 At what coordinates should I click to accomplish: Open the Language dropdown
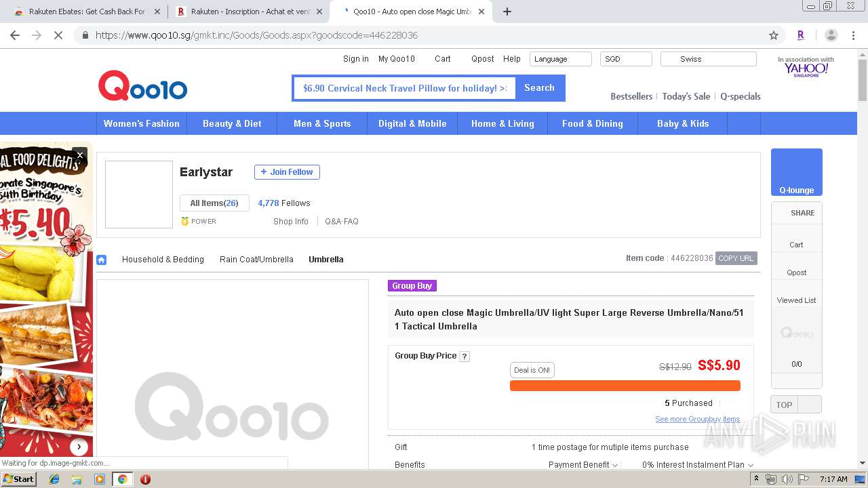tap(561, 59)
